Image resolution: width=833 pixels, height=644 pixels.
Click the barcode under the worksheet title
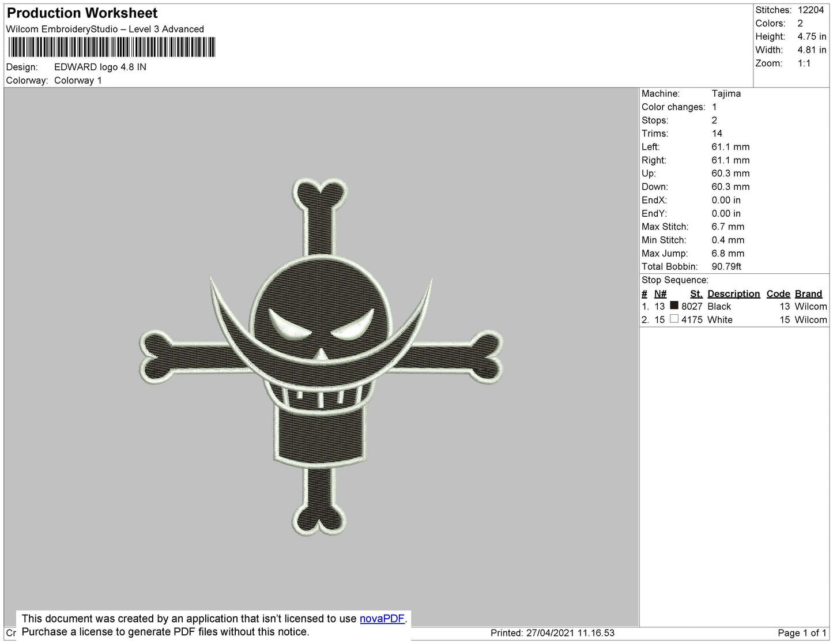[111, 47]
